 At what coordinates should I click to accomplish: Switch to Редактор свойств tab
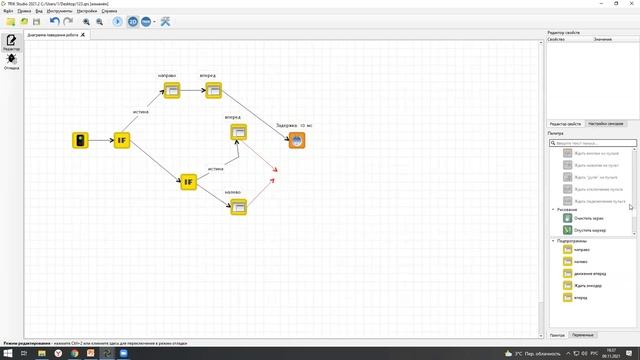(565, 124)
